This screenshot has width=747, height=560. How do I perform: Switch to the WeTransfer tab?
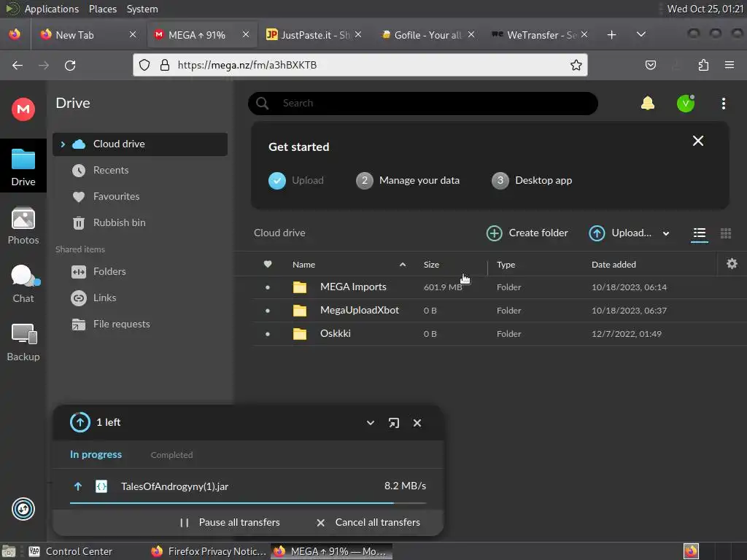tap(541, 35)
